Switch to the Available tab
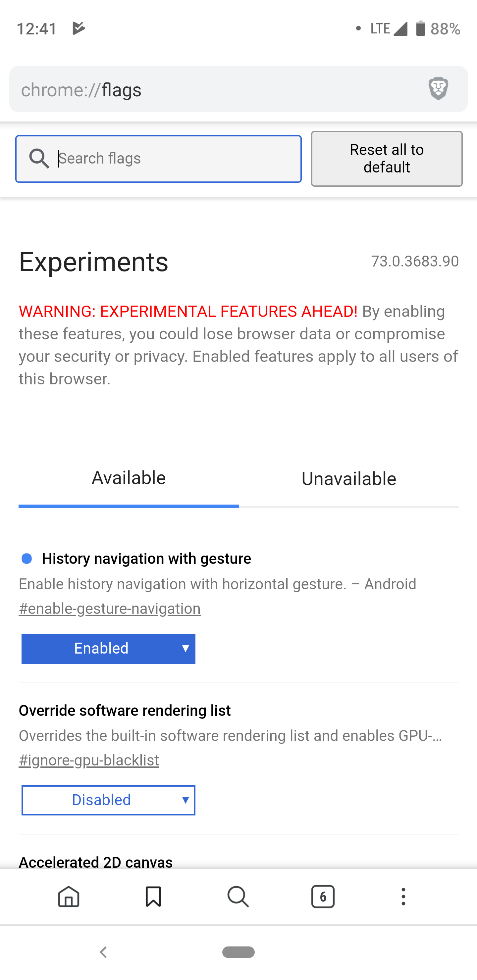Screen dimensions: 477x980 (129, 478)
